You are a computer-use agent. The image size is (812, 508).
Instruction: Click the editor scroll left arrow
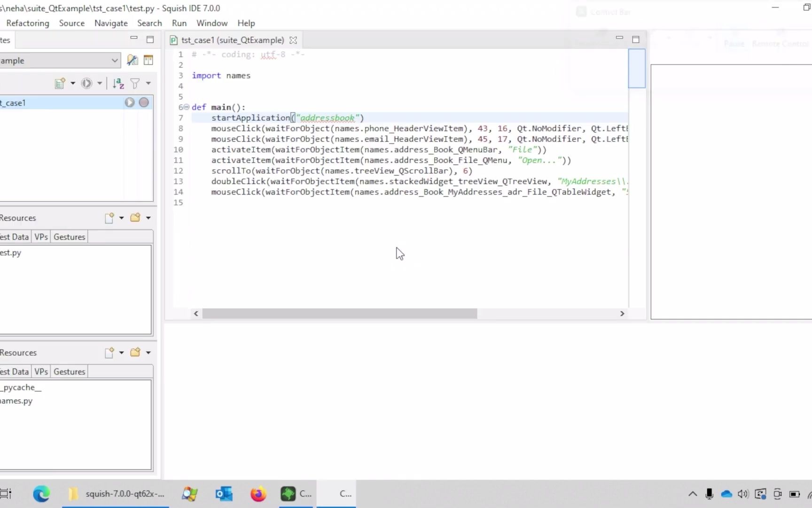(196, 314)
